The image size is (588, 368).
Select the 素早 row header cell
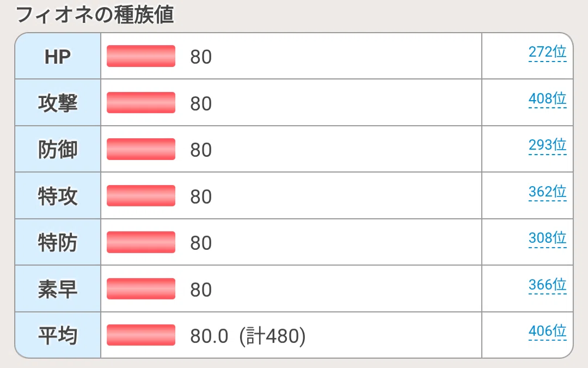coord(58,289)
